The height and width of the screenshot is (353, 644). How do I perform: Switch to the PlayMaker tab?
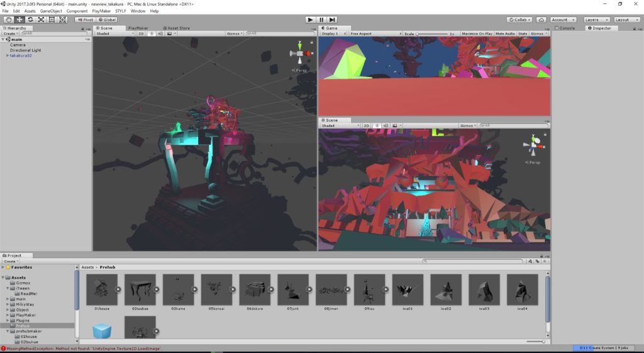click(x=138, y=28)
